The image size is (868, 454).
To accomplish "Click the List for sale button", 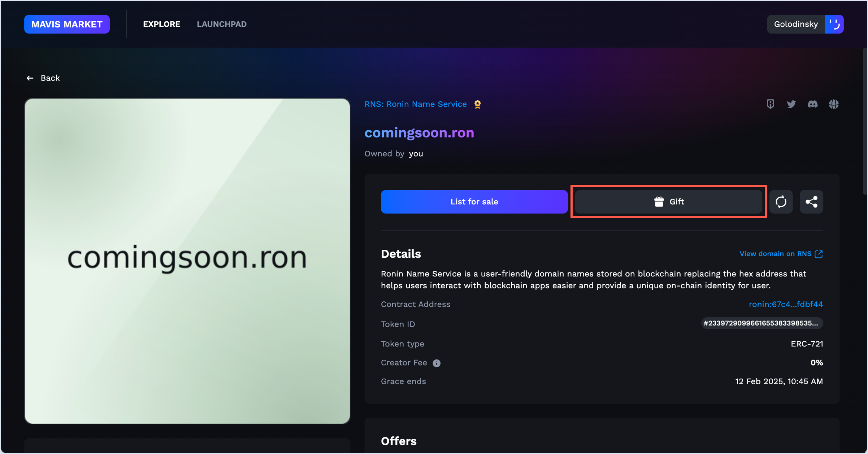I will tap(474, 202).
